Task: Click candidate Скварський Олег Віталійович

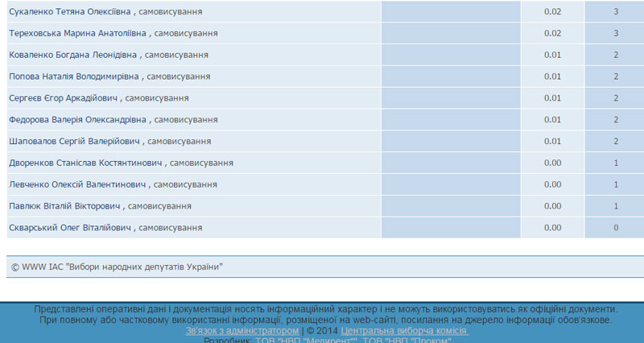Action: coord(69,228)
